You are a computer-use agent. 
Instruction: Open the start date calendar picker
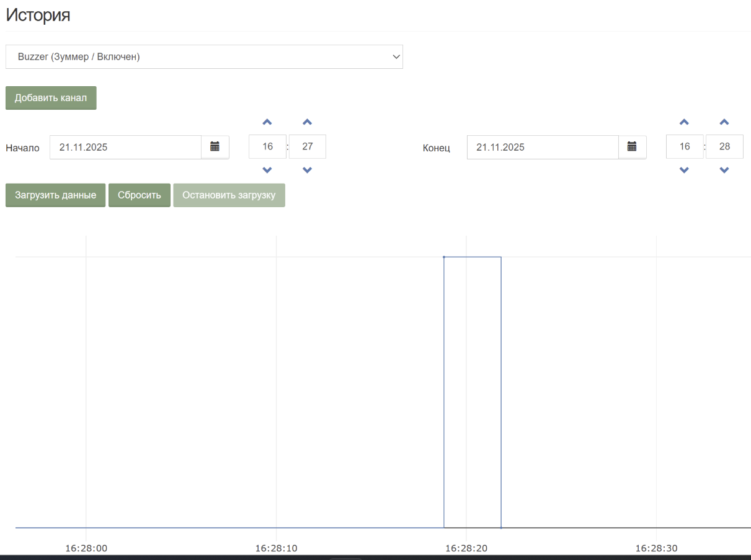click(215, 147)
